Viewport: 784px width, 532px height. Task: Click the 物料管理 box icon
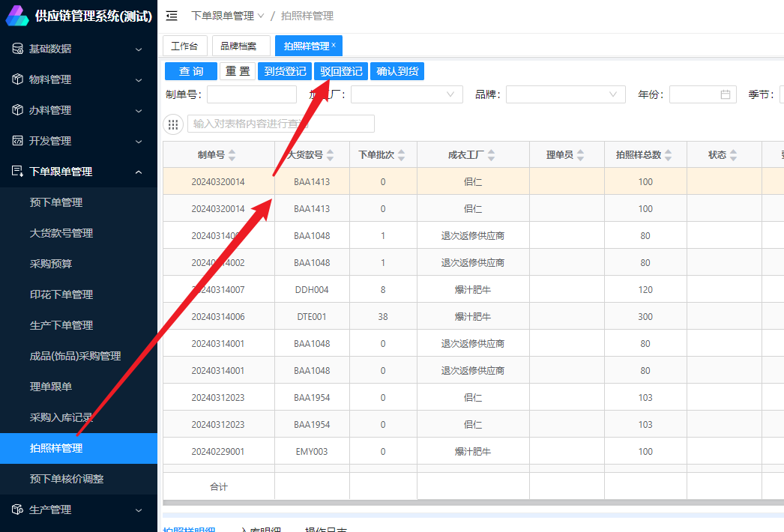point(17,79)
